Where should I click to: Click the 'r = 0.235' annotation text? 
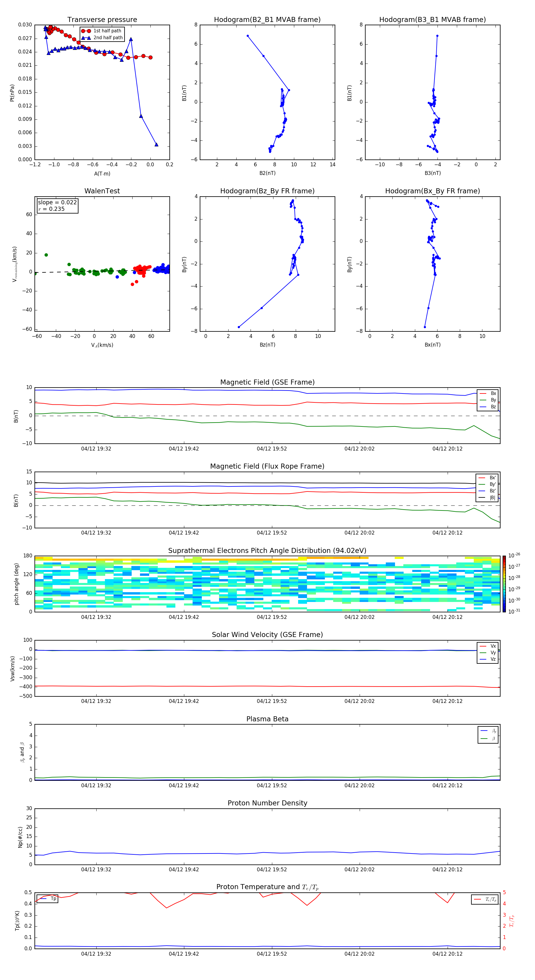tap(51, 209)
